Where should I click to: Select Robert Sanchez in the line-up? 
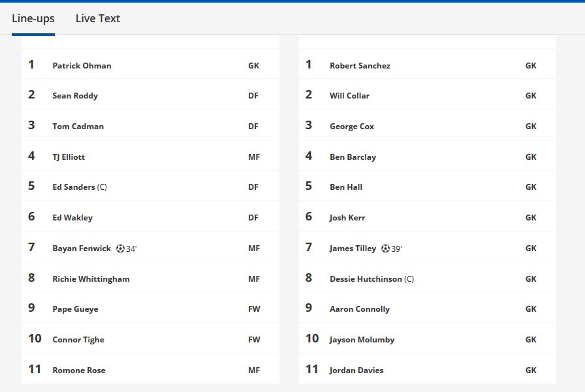coord(360,66)
